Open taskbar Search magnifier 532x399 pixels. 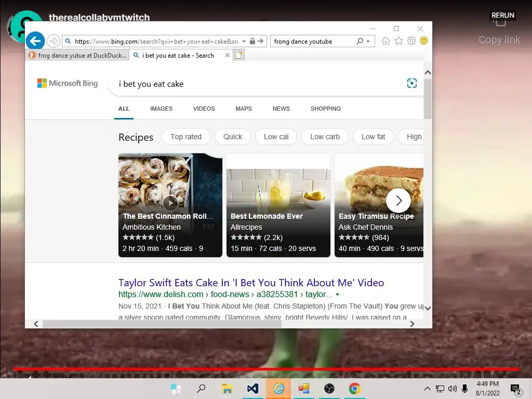201,388
